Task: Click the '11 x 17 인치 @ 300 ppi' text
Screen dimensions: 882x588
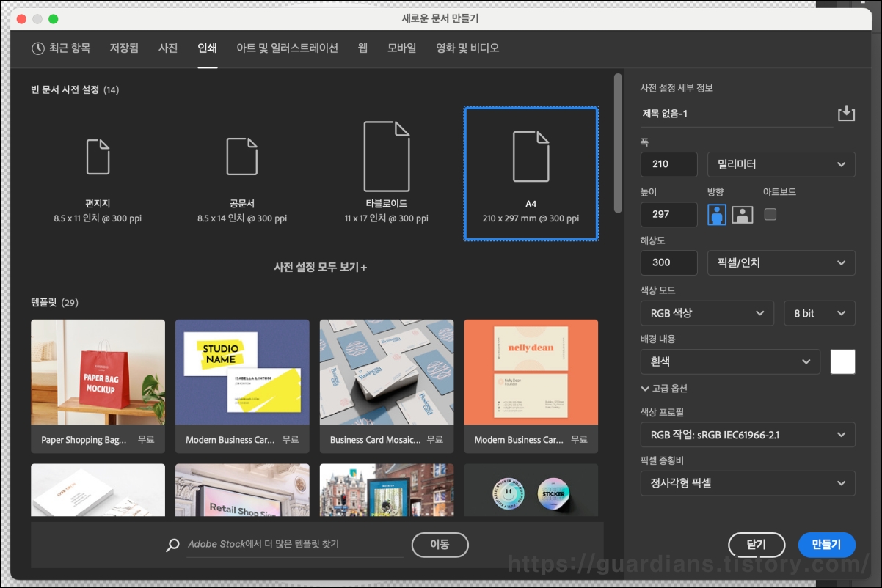Action: (386, 218)
